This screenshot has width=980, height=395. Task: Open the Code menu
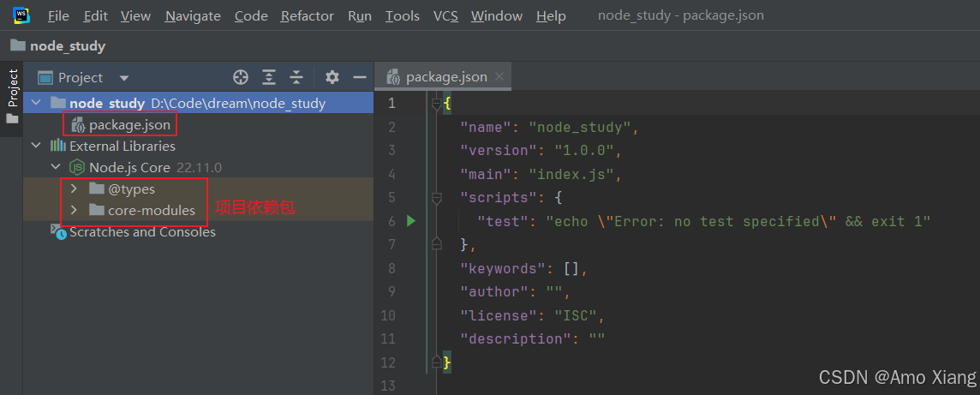(x=251, y=16)
